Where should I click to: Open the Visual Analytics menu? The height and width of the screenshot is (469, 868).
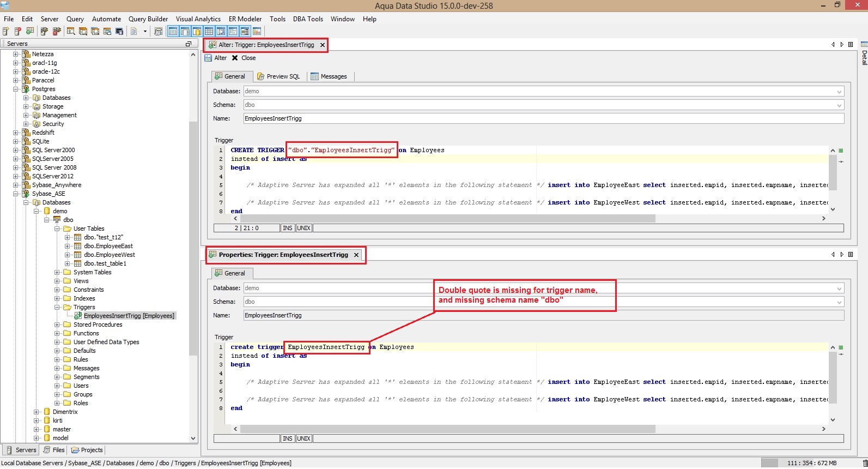[x=198, y=19]
